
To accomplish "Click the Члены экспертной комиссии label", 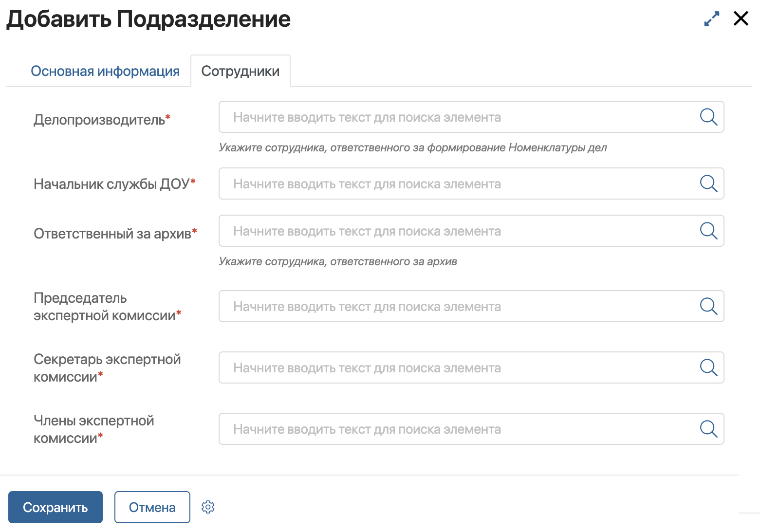I will click(94, 429).
